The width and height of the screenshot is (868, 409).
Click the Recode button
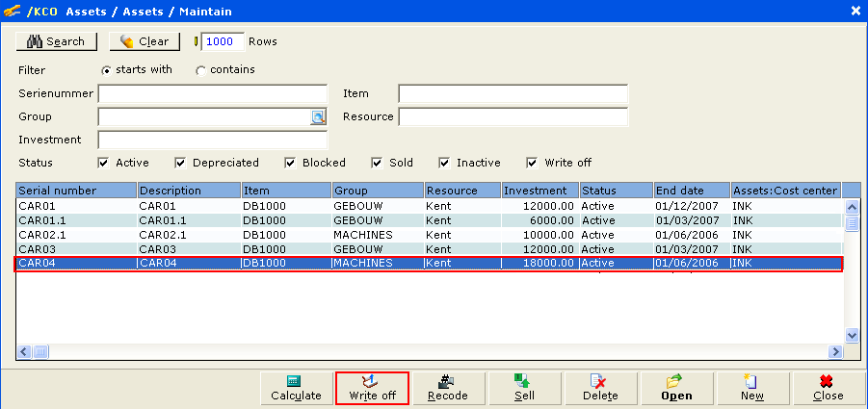pyautogui.click(x=448, y=388)
